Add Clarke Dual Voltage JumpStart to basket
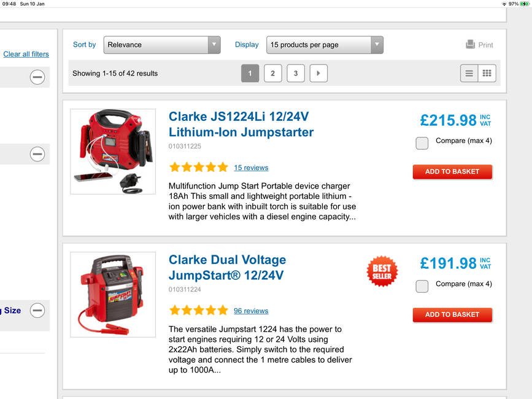This screenshot has height=399, width=532. click(452, 315)
